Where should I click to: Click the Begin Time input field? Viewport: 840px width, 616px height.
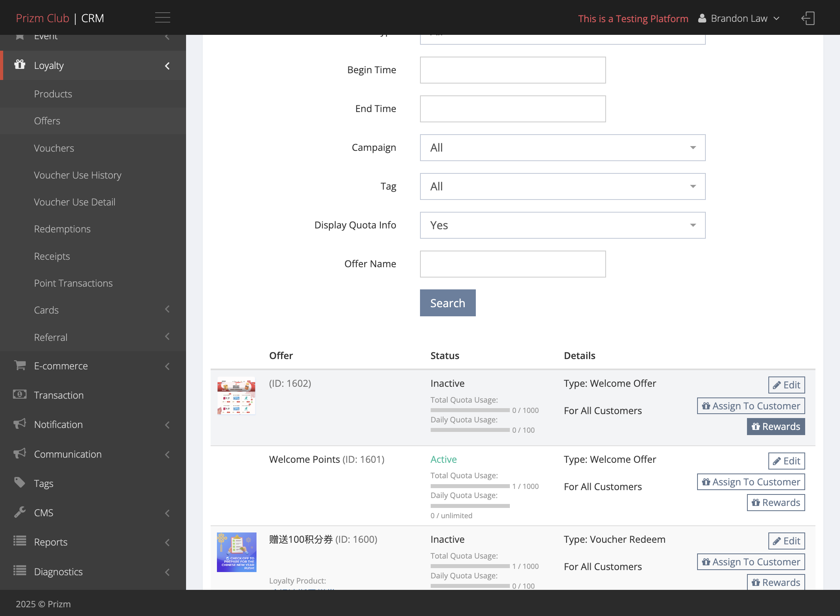[513, 70]
